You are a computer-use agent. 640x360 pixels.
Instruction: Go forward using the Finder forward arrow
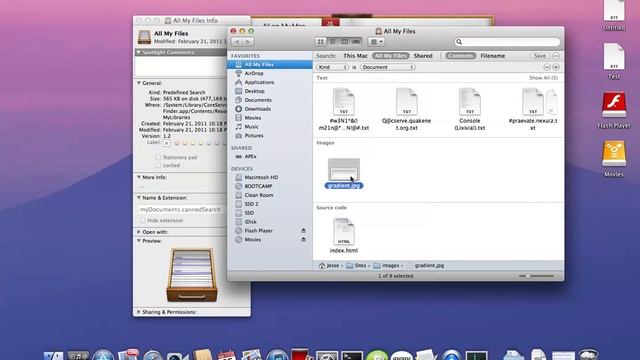248,42
